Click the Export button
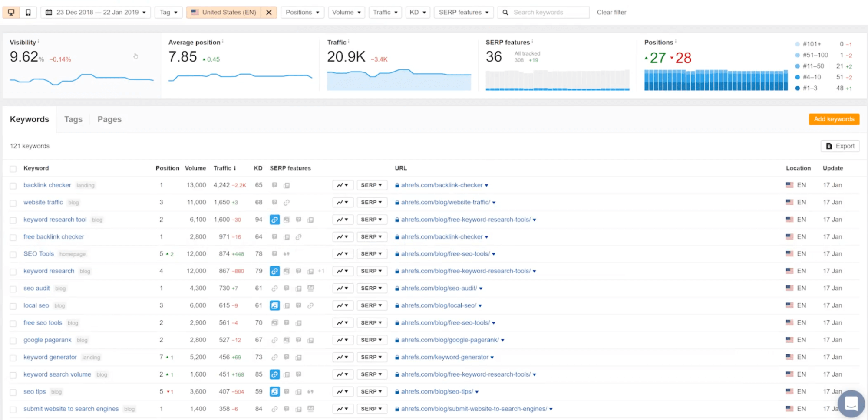 pyautogui.click(x=840, y=146)
